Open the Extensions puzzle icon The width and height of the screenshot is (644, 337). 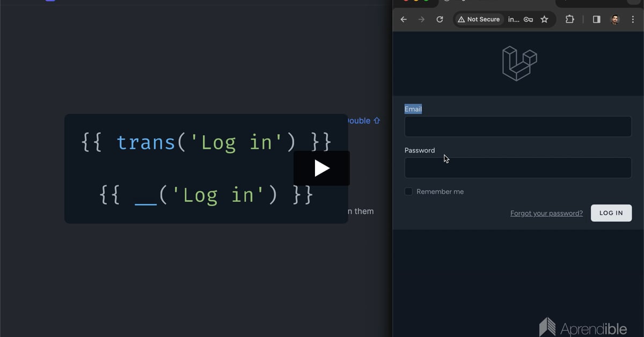[570, 19]
